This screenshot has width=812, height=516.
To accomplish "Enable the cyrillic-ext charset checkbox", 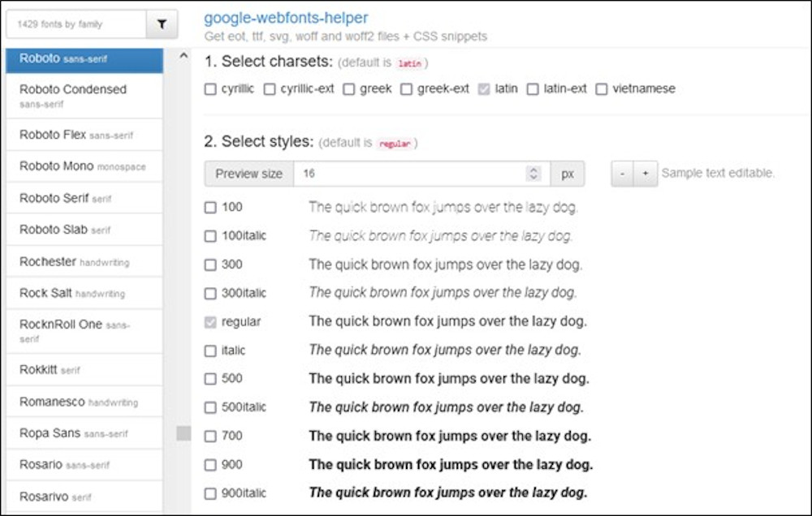I will click(x=270, y=89).
